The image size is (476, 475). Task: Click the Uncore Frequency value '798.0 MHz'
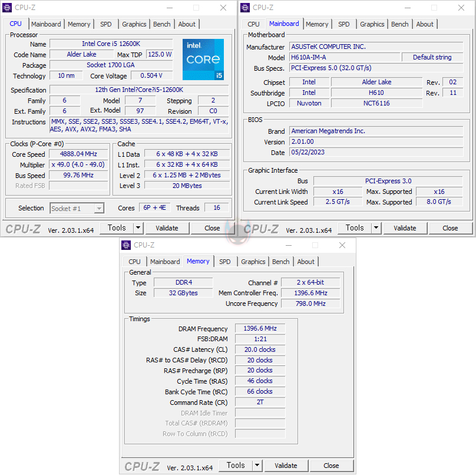[x=310, y=304]
